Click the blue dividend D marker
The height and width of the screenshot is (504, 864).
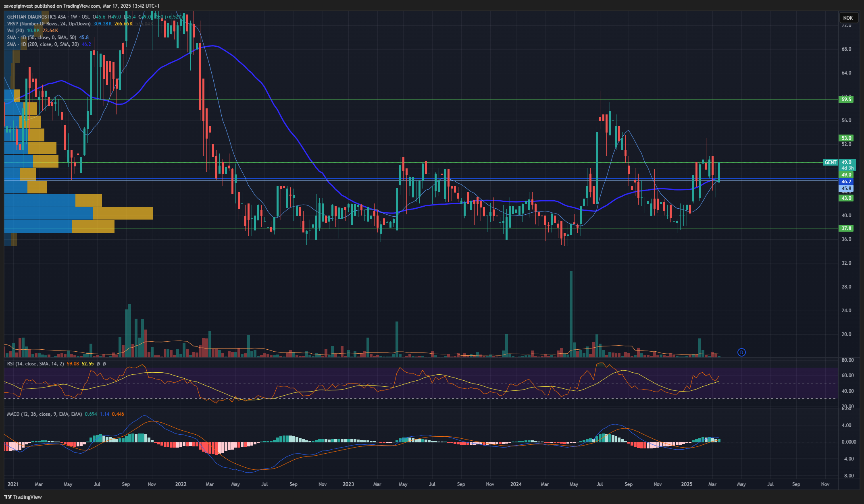741,353
